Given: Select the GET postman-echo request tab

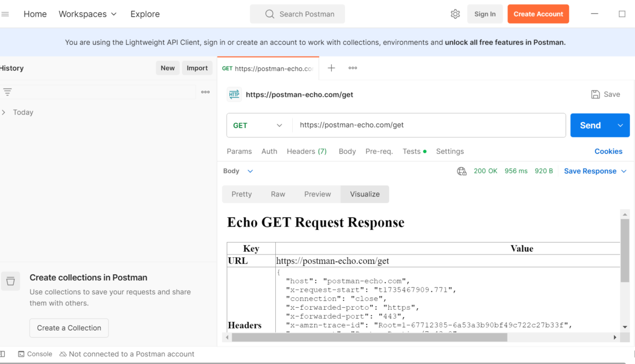Looking at the screenshot, I should [x=268, y=68].
